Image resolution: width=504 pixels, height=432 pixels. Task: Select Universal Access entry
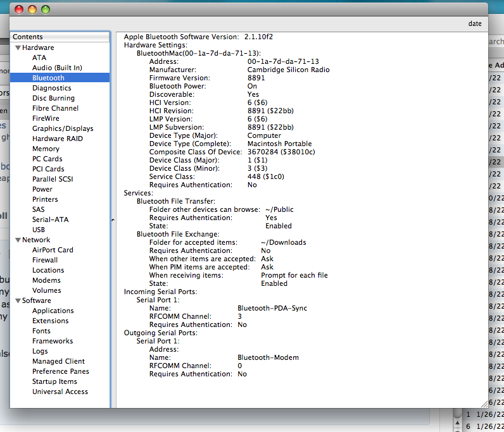point(60,392)
